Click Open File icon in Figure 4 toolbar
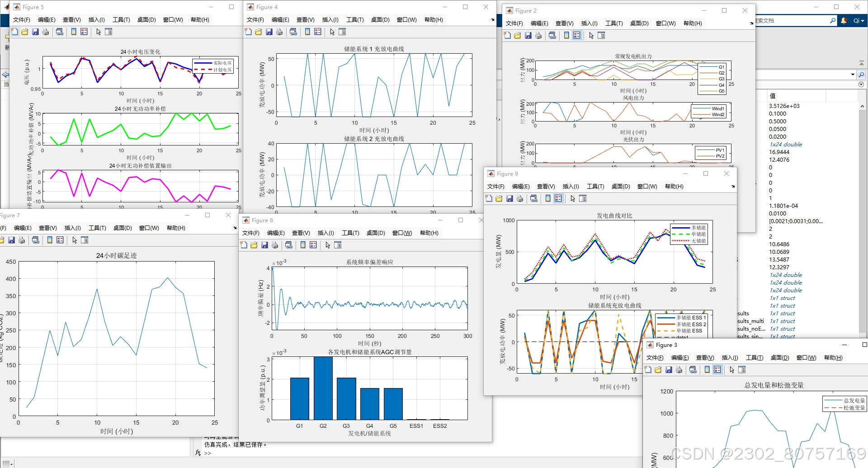Screen dimensions: 868x468 [259, 32]
